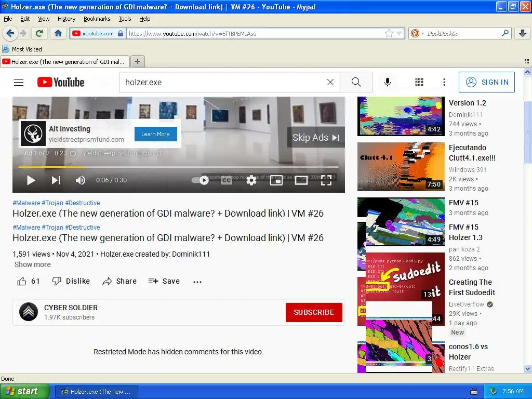Open the Help menu

(145, 19)
